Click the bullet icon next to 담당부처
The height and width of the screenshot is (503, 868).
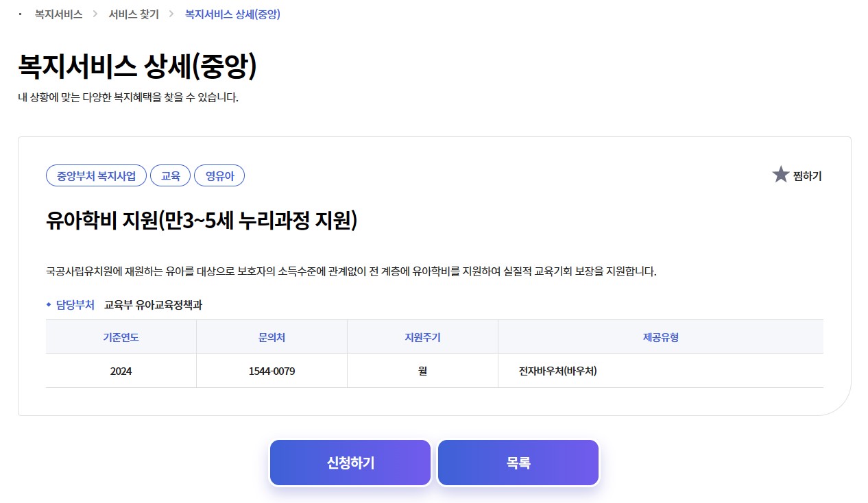[49, 306]
